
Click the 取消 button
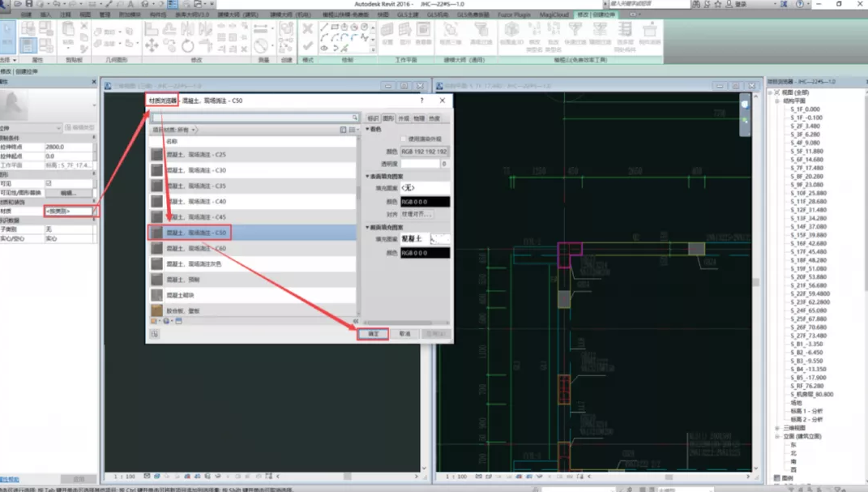[x=404, y=334]
